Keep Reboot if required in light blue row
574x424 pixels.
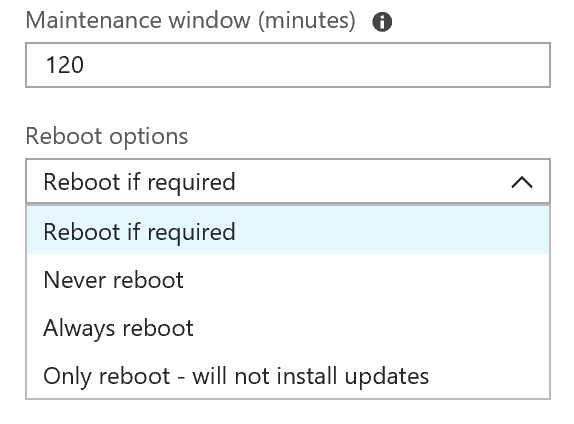point(288,231)
